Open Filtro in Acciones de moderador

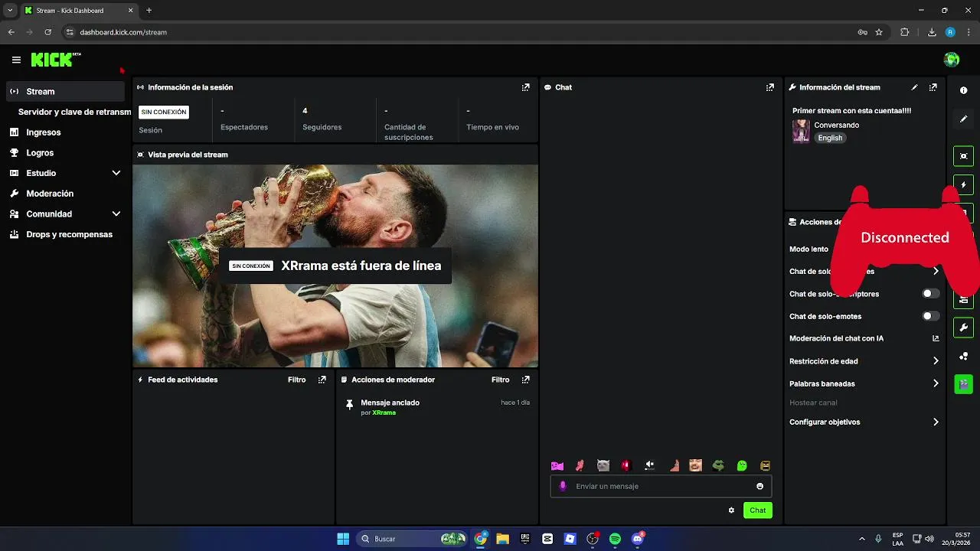coord(500,380)
